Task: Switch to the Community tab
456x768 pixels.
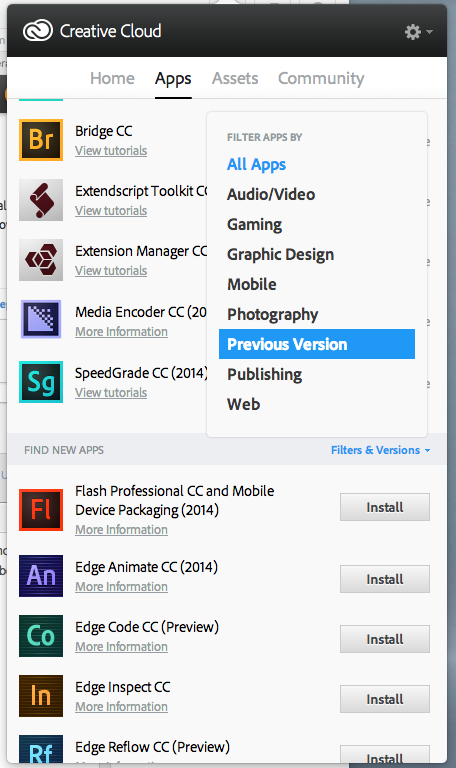Action: [321, 78]
